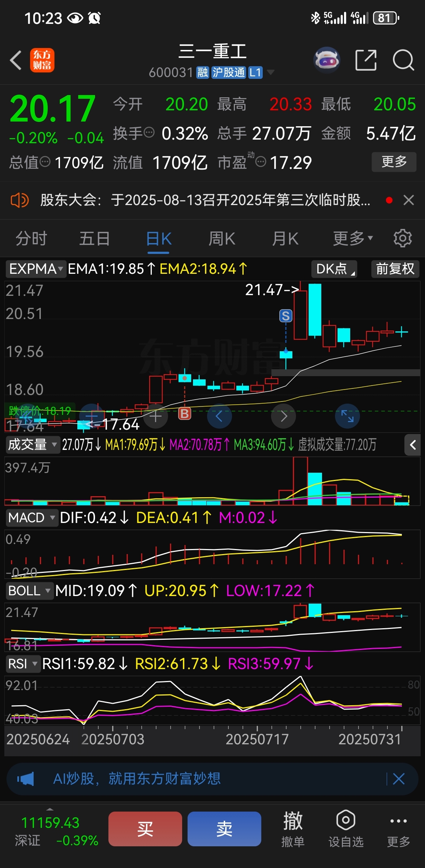The width and height of the screenshot is (425, 868).
Task: Tap the tallest volume bar
Action: tap(300, 481)
